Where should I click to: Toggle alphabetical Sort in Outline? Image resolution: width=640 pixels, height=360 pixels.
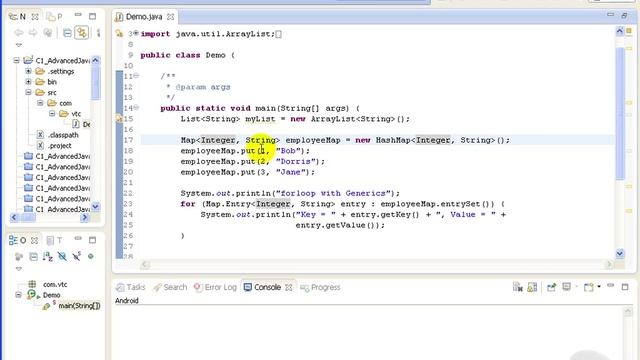(48, 256)
